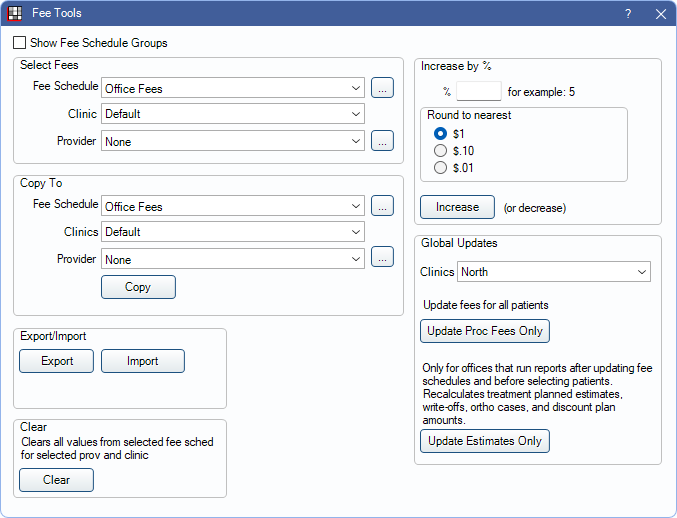The image size is (677, 518).
Task: Click ellipsis button beside Select Fees Provider
Action: [x=382, y=141]
